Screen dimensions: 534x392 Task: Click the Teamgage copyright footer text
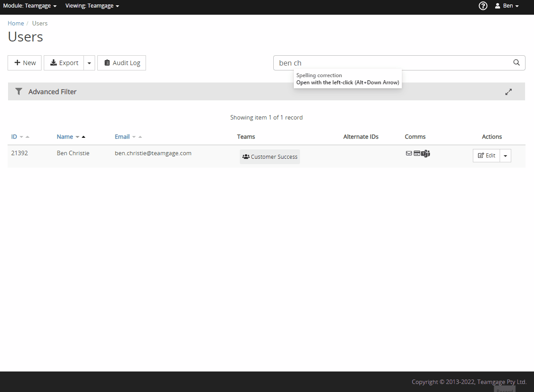[x=469, y=382]
